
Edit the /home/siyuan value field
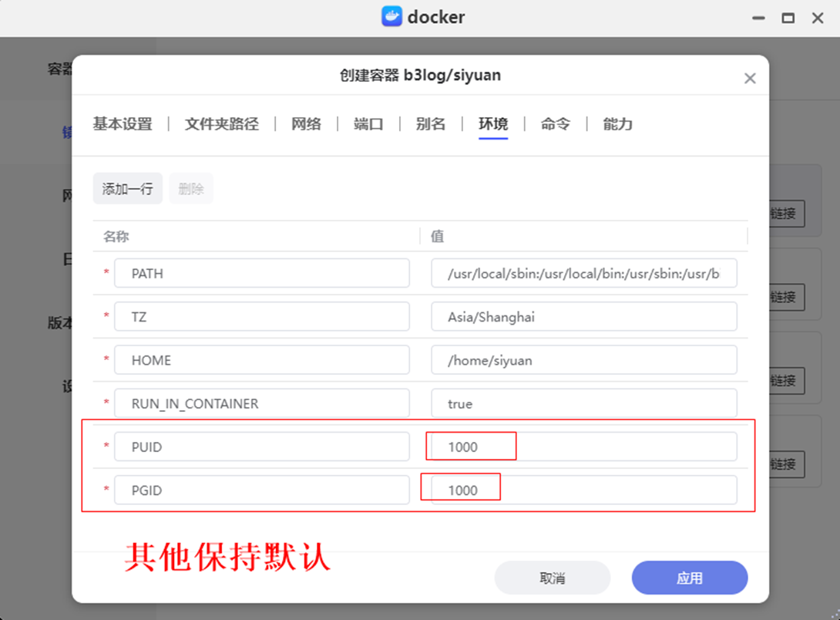[x=584, y=360]
